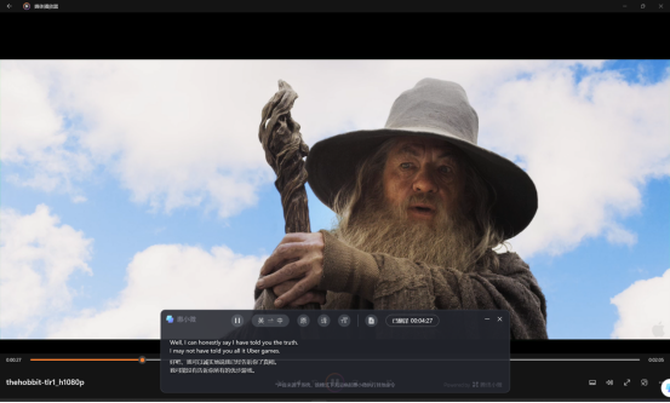Viewport: 670px width, 403px height.
Task: Minimize the subtitle translation panel
Action: 487,319
